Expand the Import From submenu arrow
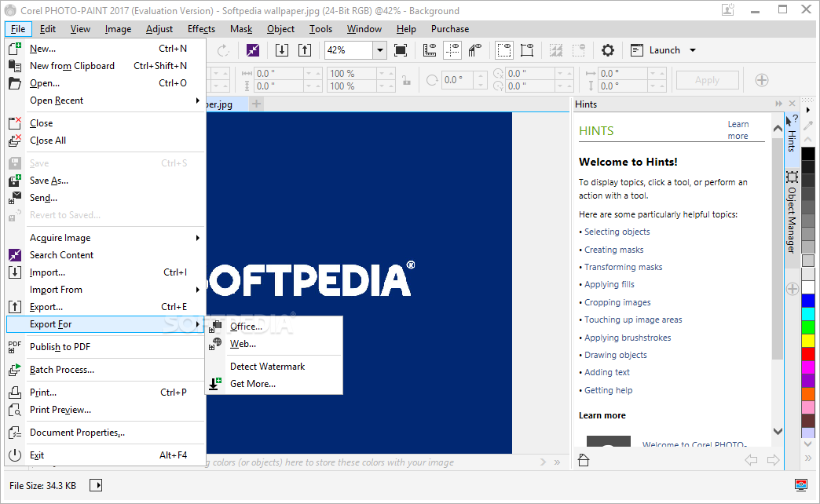Viewport: 820px width, 504px height. click(x=198, y=290)
